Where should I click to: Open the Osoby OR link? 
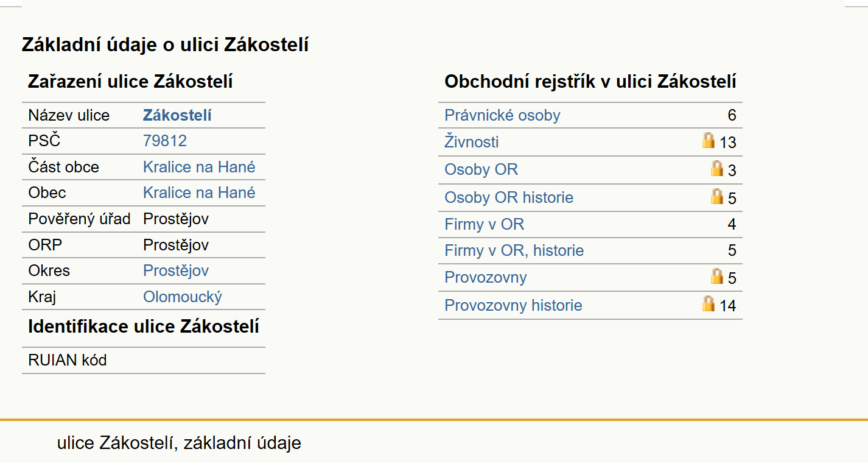(x=481, y=169)
